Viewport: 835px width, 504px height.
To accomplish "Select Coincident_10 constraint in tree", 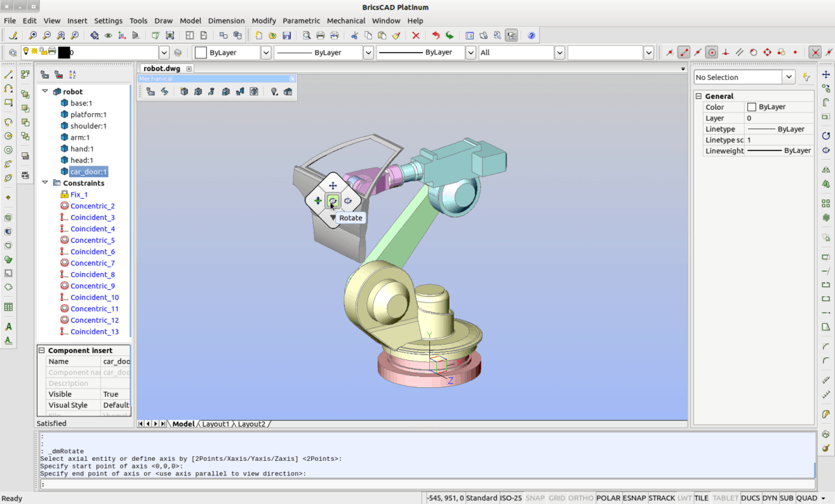I will (95, 297).
